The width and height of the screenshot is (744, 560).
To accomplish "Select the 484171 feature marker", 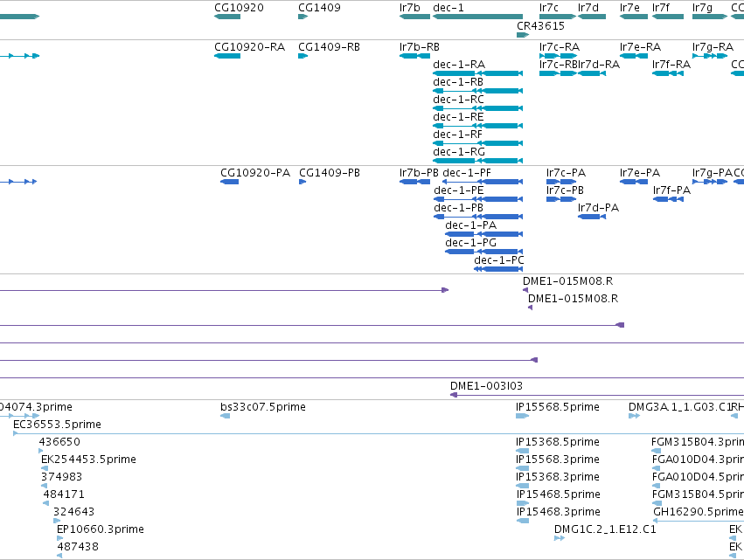I will [x=46, y=503].
